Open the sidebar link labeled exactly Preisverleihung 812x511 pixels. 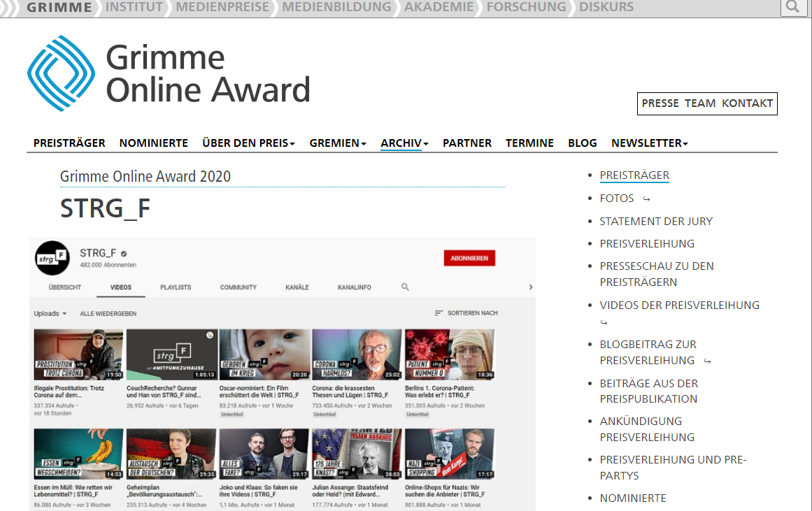point(647,243)
